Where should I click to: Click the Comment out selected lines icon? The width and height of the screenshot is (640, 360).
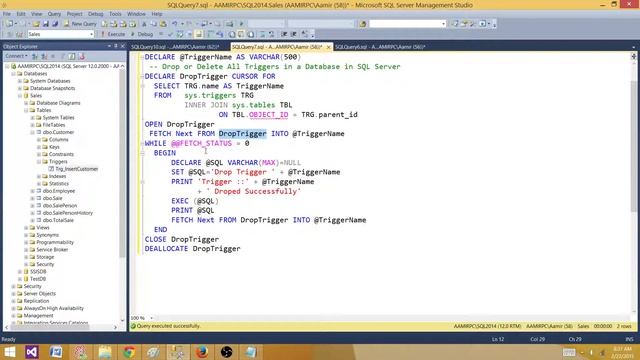tap(262, 34)
